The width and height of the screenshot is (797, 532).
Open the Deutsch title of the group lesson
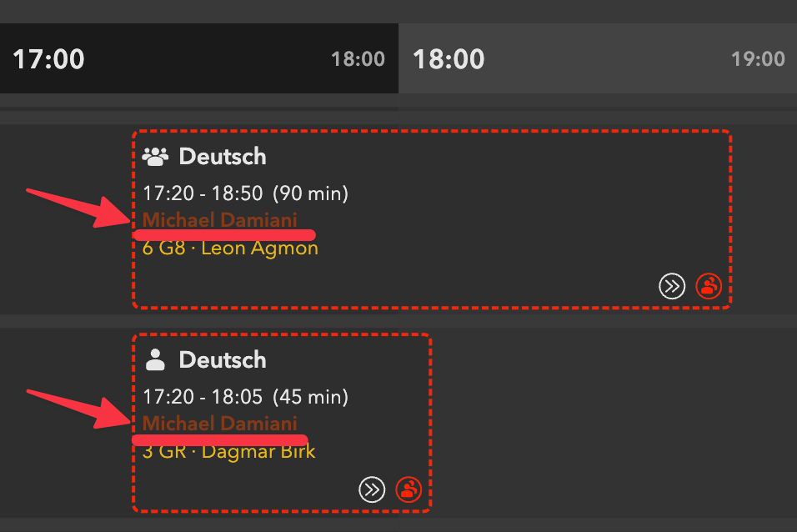point(223,156)
